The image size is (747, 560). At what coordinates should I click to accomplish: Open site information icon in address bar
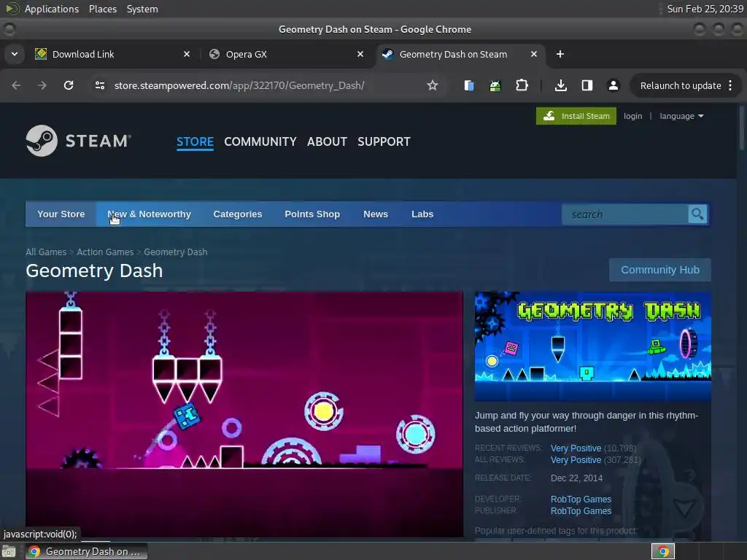[x=99, y=85]
